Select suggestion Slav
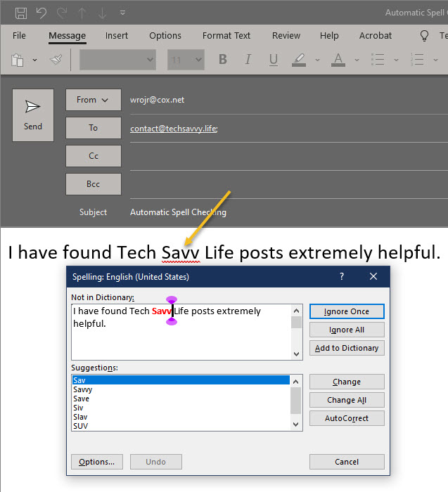Screen dimensions: 448x492 [181, 417]
